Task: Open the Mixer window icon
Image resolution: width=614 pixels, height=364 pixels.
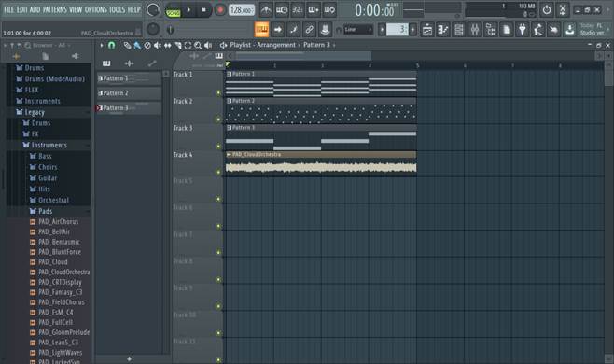Action: coord(475,29)
